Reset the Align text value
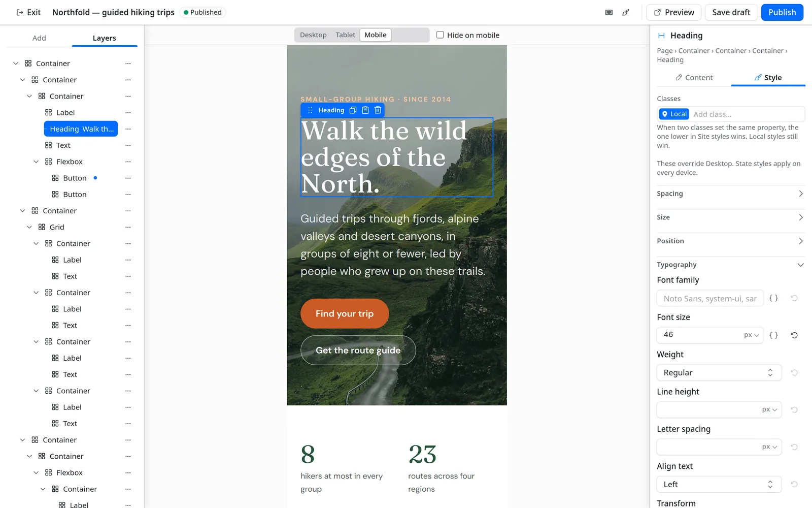This screenshot has width=812, height=508. (794, 485)
